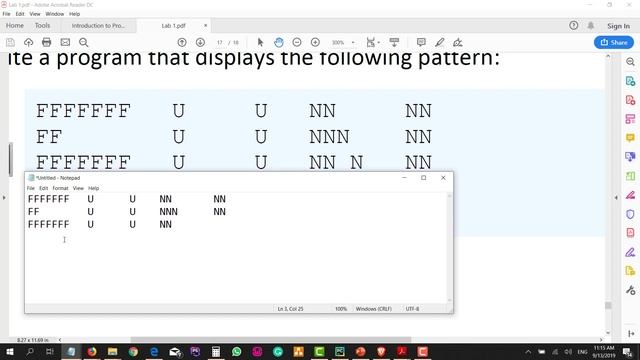
Task: Choose the Selection arrow tool
Action: click(260, 42)
